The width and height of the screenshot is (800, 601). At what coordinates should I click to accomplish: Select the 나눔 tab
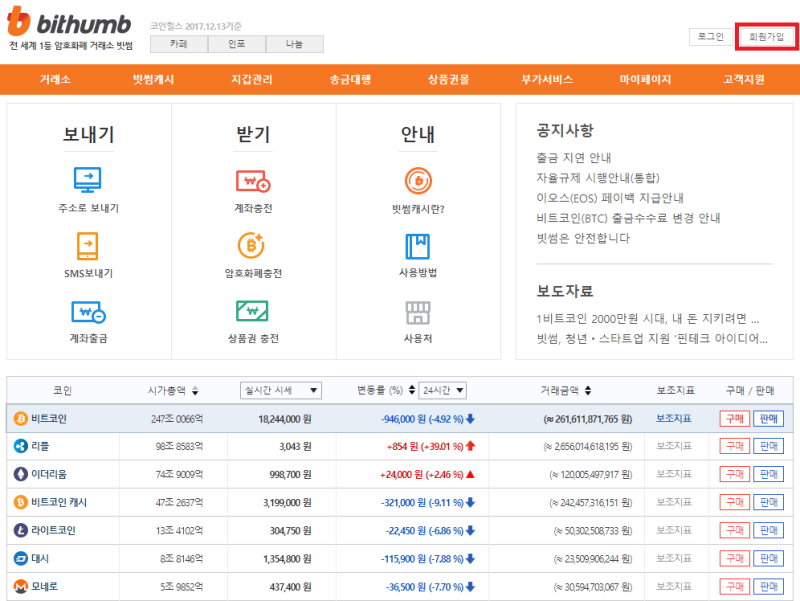pyautogui.click(x=294, y=44)
